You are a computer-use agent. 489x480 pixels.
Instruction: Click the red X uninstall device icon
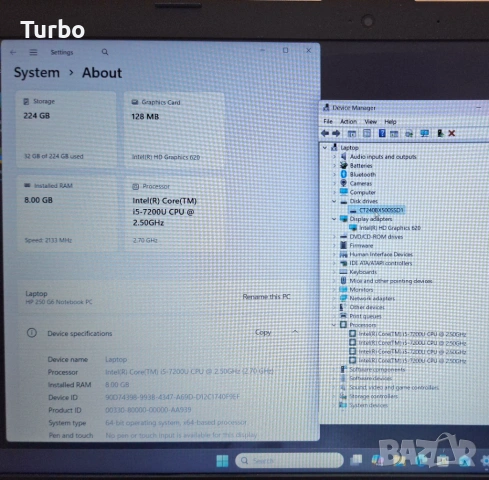point(452,133)
